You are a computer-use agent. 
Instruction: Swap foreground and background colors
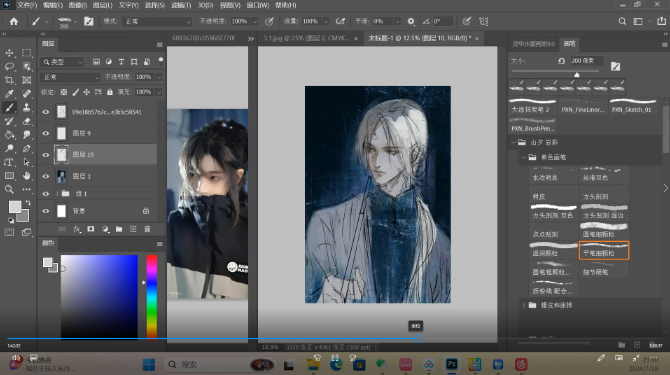coord(28,202)
